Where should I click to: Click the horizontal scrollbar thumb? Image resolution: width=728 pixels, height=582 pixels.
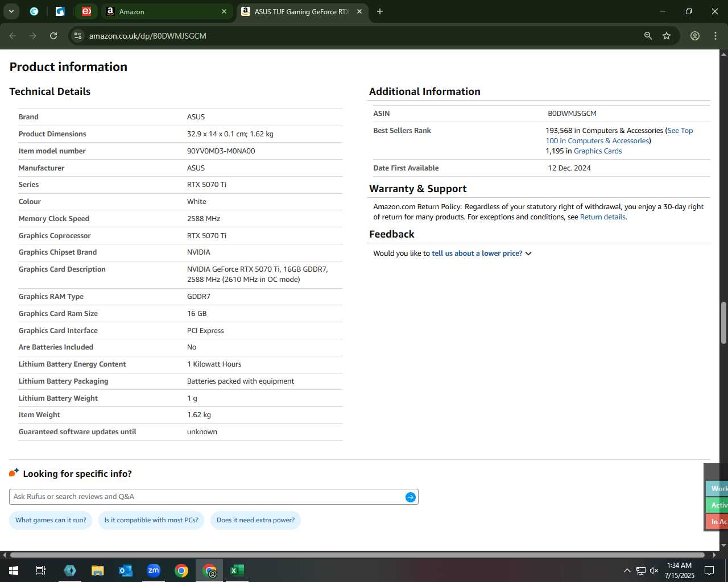357,555
